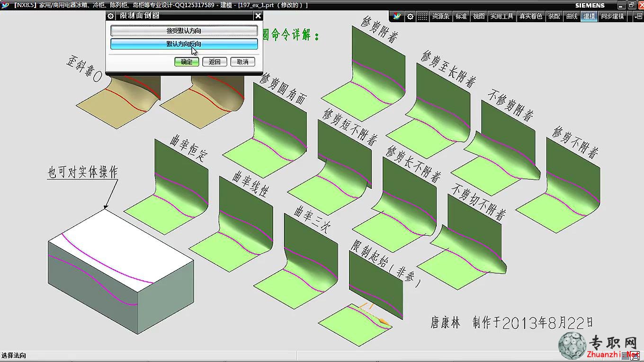Open the 资源条 tab
This screenshot has height=362, width=644.
click(440, 17)
